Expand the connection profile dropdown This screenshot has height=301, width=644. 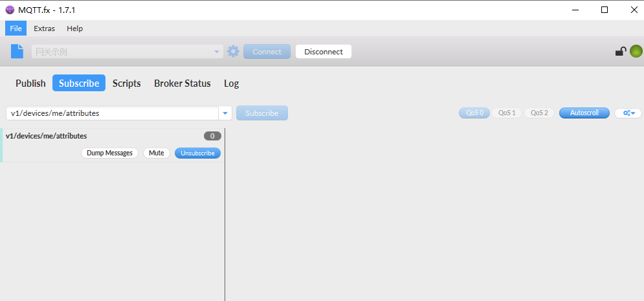[216, 52]
